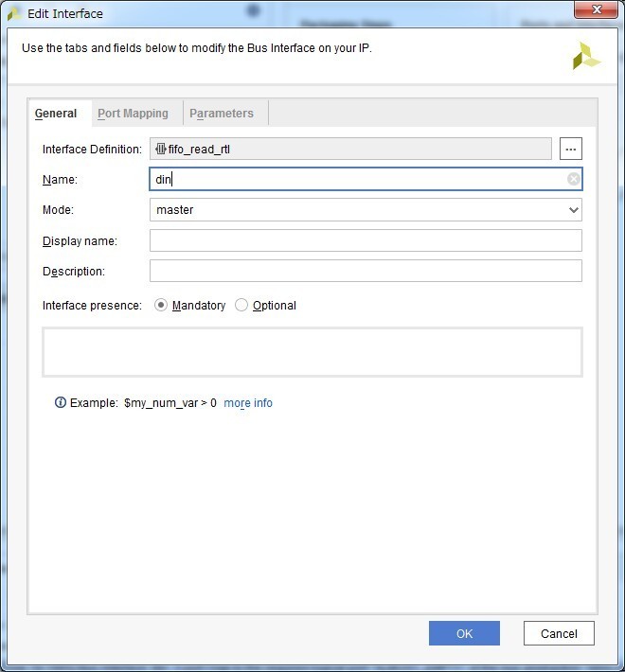Close the Edit Interface dialog

click(596, 9)
